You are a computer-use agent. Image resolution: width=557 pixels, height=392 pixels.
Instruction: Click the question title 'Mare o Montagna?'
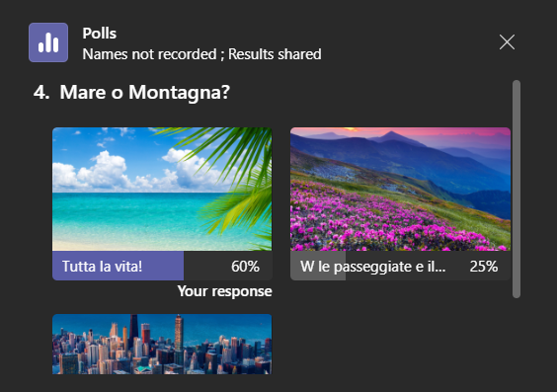click(x=145, y=92)
